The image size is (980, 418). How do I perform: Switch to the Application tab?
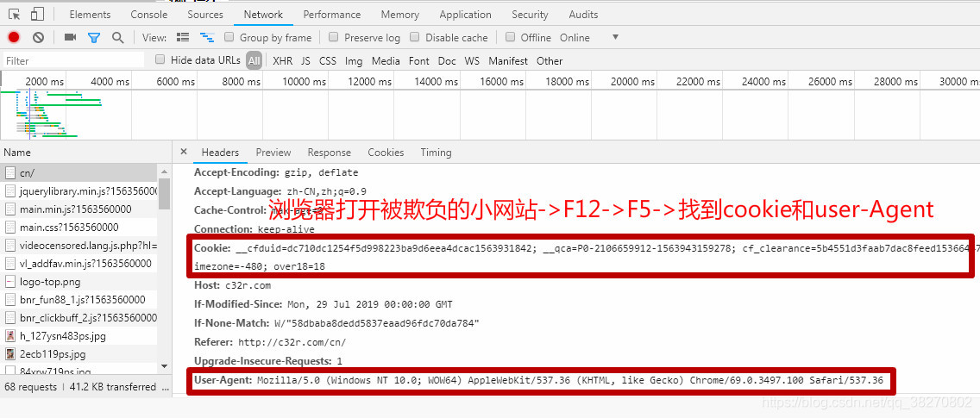(x=465, y=15)
